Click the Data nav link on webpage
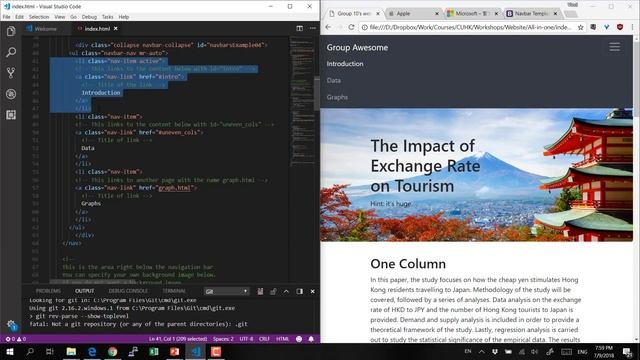Screen dimensions: 640x360 click(x=333, y=80)
